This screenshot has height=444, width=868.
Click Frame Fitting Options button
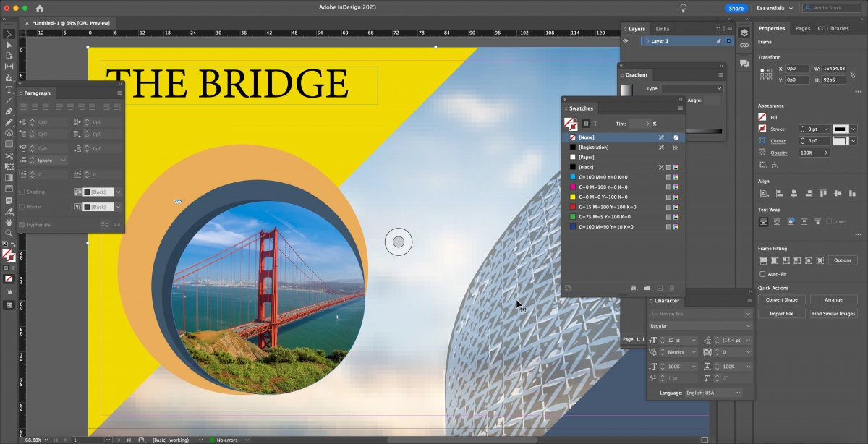843,260
